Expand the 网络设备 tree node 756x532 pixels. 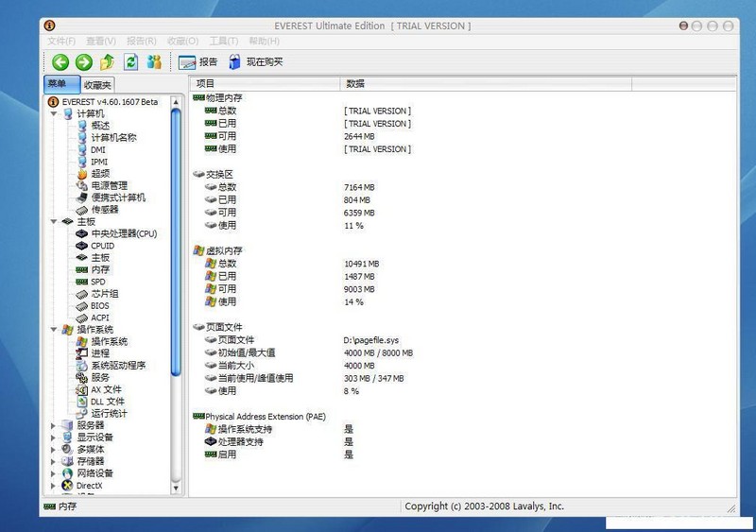click(53, 473)
